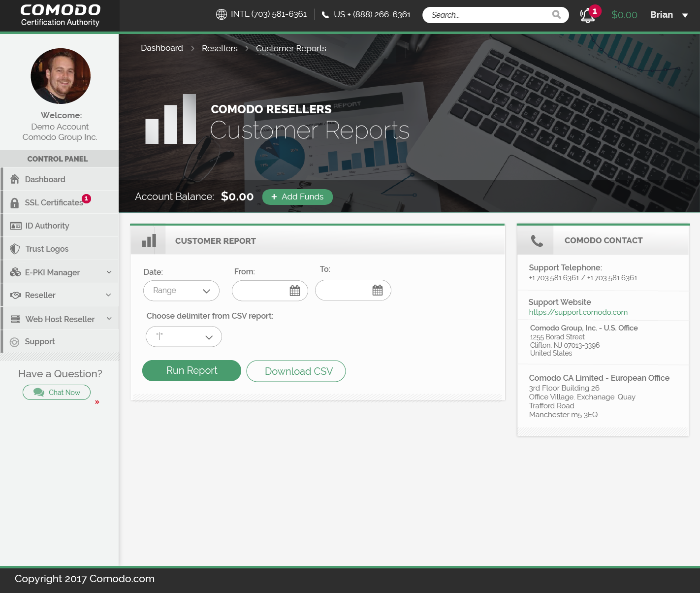Screen dimensions: 700x593
Task: Click the INTL (703) 581-6361 number
Action: [x=269, y=14]
